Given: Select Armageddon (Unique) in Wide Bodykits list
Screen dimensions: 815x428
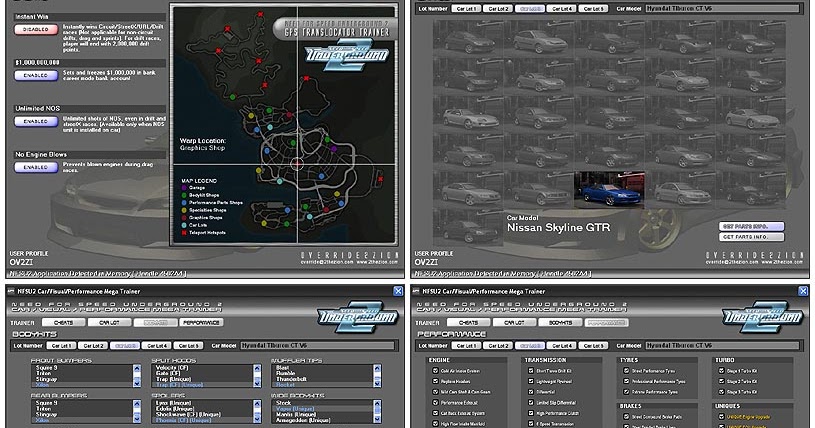Looking at the screenshot, I should coord(303,420).
